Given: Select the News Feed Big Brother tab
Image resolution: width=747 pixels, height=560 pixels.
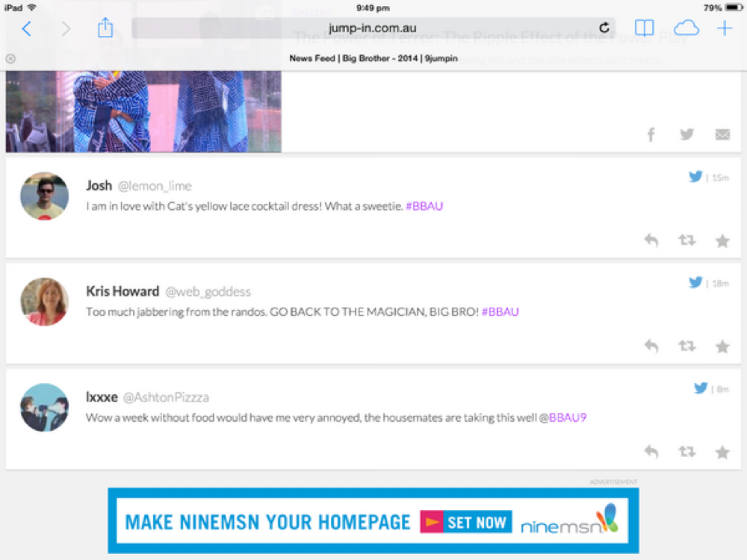Looking at the screenshot, I should [373, 58].
